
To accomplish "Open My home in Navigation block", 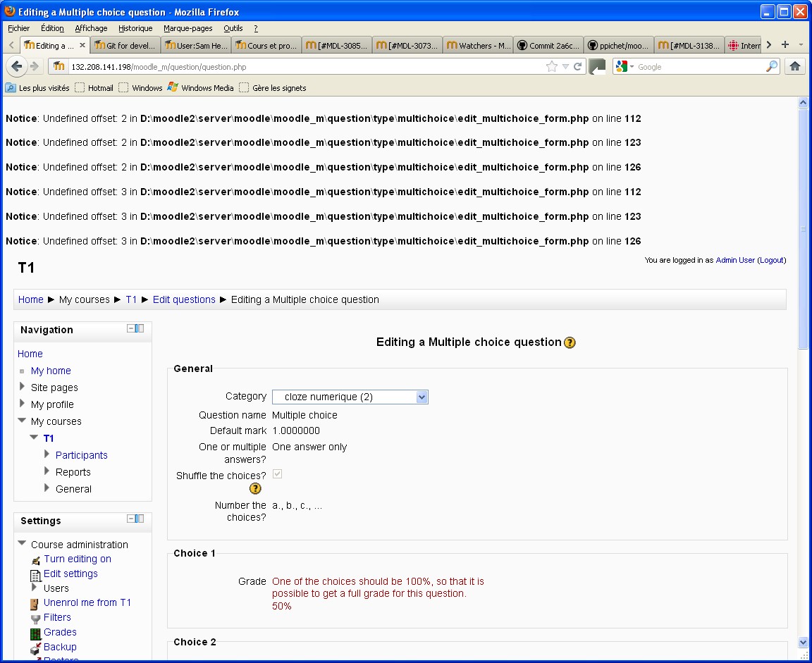I will [x=51, y=371].
